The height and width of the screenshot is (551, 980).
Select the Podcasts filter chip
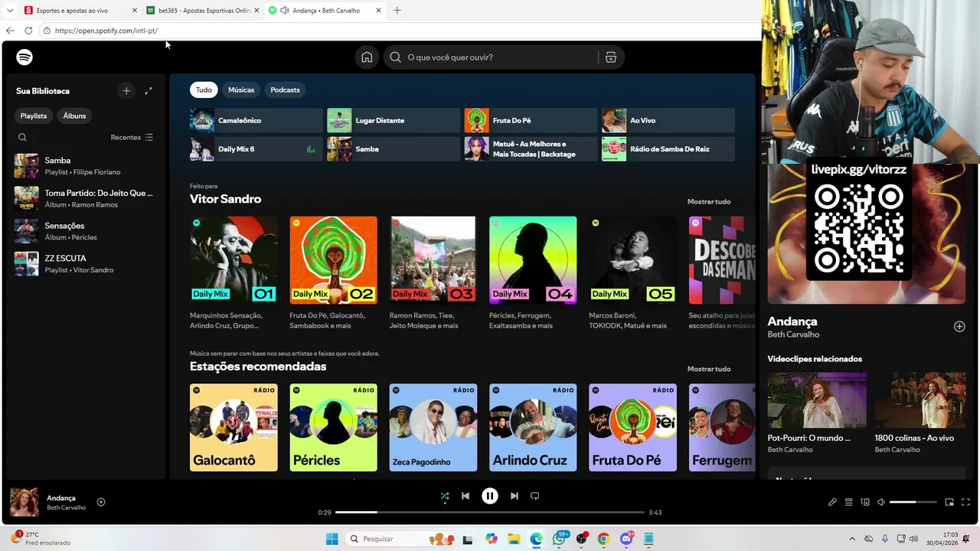coord(285,90)
